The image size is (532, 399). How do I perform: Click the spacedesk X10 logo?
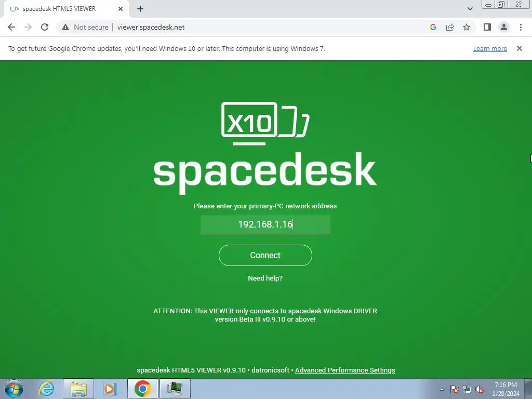(265, 123)
